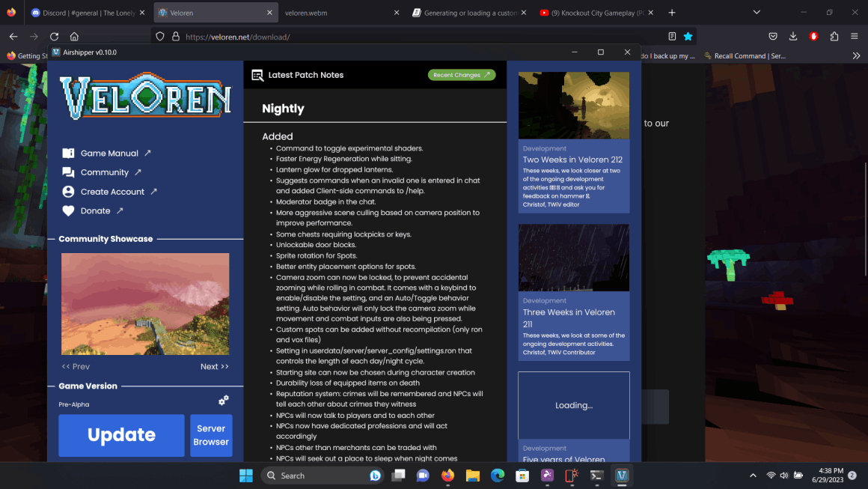This screenshot has width=868, height=489.
Task: Open the Getting Started bookmark
Action: pos(27,56)
